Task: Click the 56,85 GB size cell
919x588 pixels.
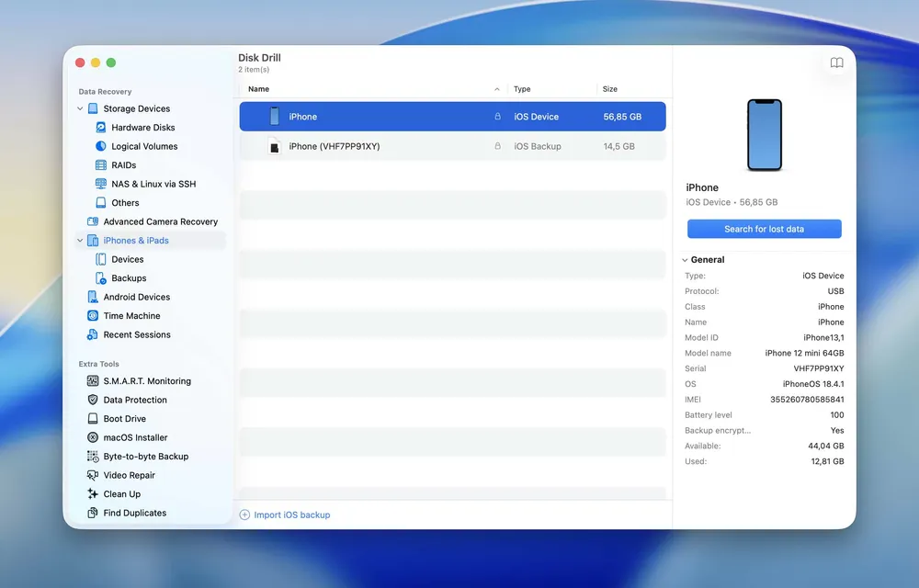Action: 622,117
